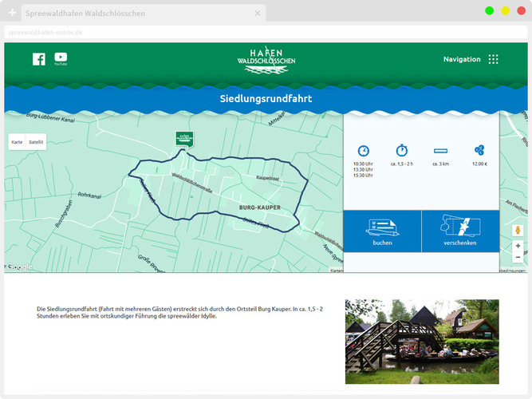
Task: Gift the tour via verschenken button
Action: click(x=460, y=231)
